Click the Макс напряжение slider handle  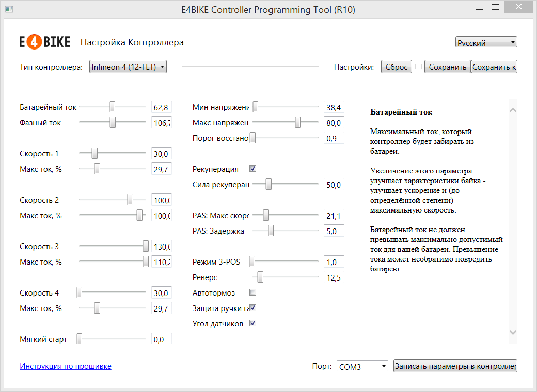pyautogui.click(x=298, y=123)
